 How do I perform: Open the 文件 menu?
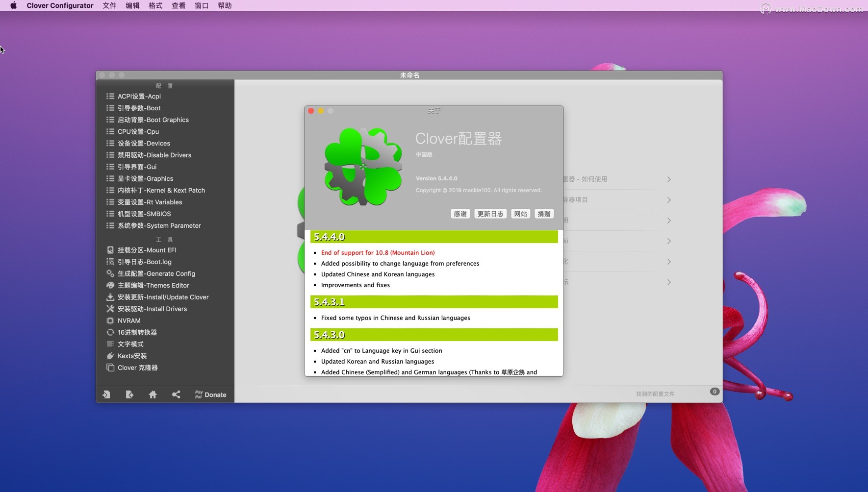tap(109, 5)
